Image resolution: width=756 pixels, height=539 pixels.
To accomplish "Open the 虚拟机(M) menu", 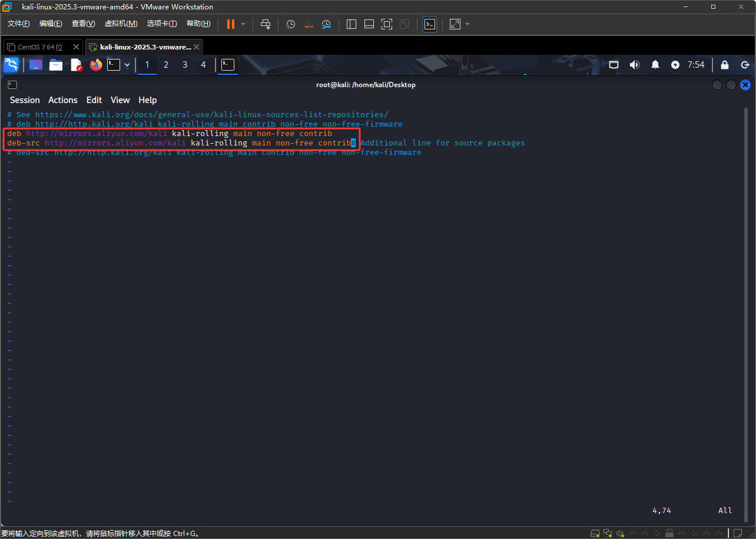I will click(x=121, y=24).
